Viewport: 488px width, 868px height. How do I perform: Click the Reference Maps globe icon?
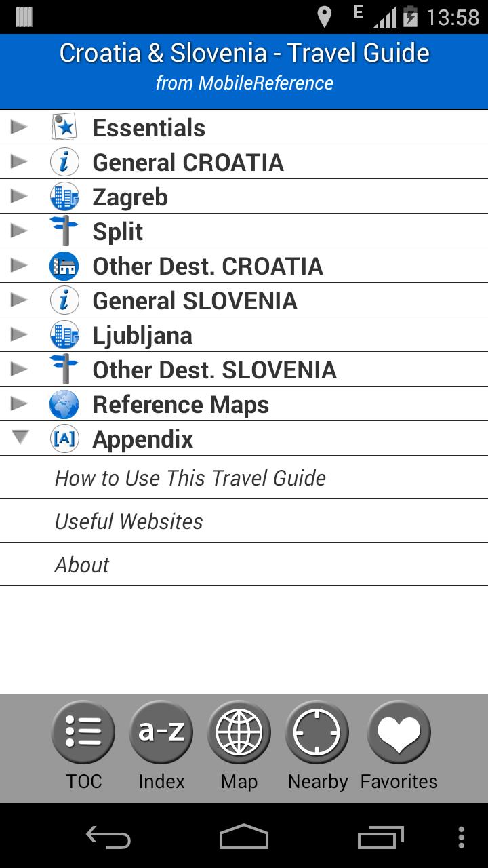[64, 403]
